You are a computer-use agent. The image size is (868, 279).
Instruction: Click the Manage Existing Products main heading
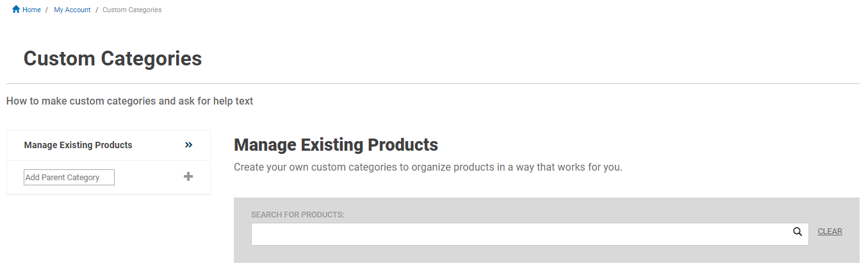coord(336,145)
